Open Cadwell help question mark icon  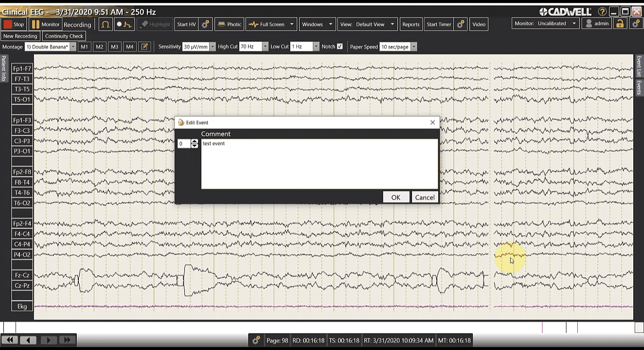point(602,12)
